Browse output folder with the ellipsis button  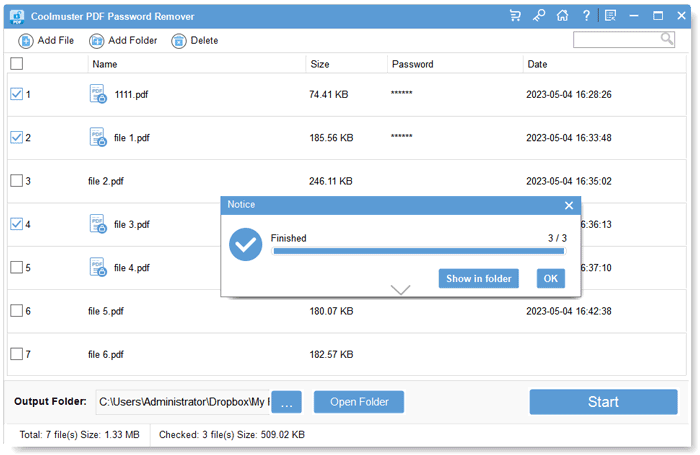click(x=287, y=402)
